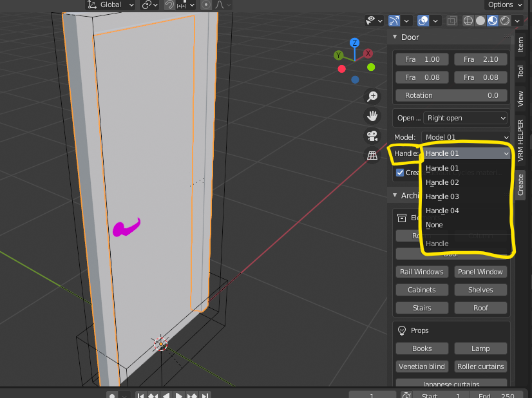Collapse the Door panel

coord(395,37)
